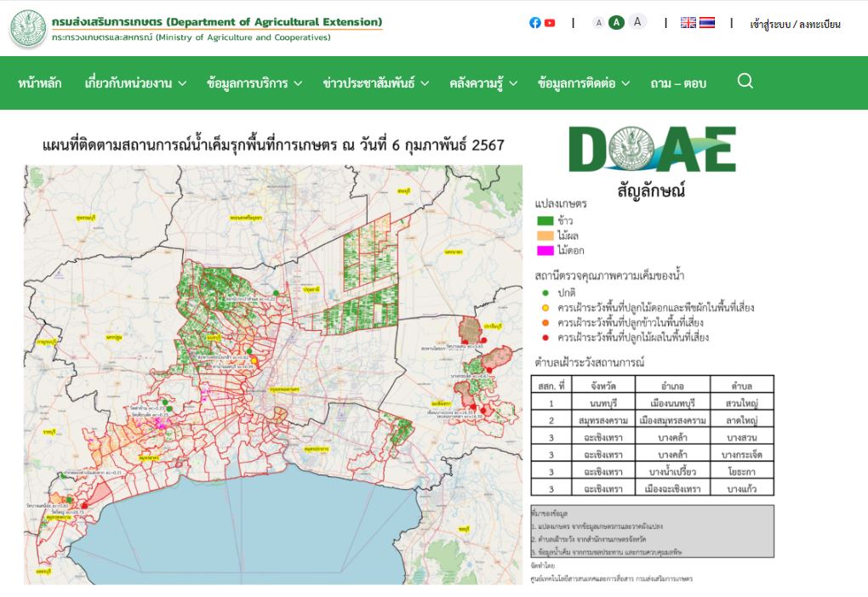Screen dimensions: 868x597
Task: Switch language with the UK flag
Action: (x=688, y=23)
